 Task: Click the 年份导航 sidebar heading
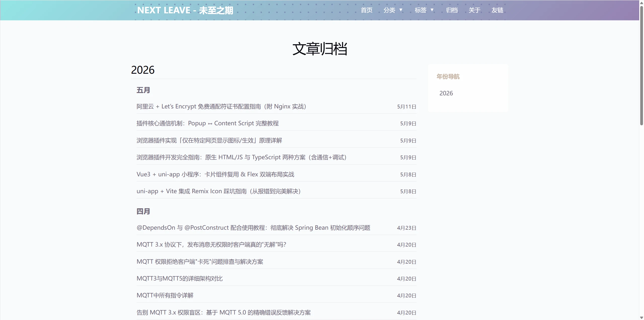(x=448, y=76)
